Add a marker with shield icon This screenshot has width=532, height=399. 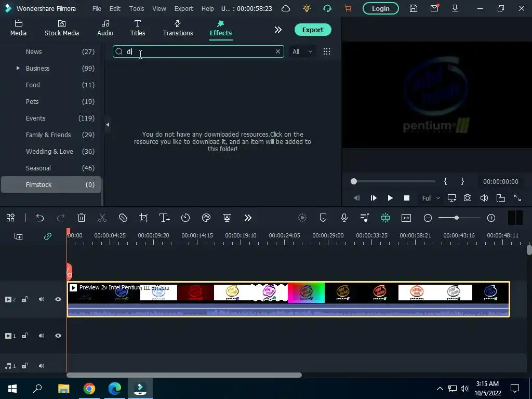point(323,218)
